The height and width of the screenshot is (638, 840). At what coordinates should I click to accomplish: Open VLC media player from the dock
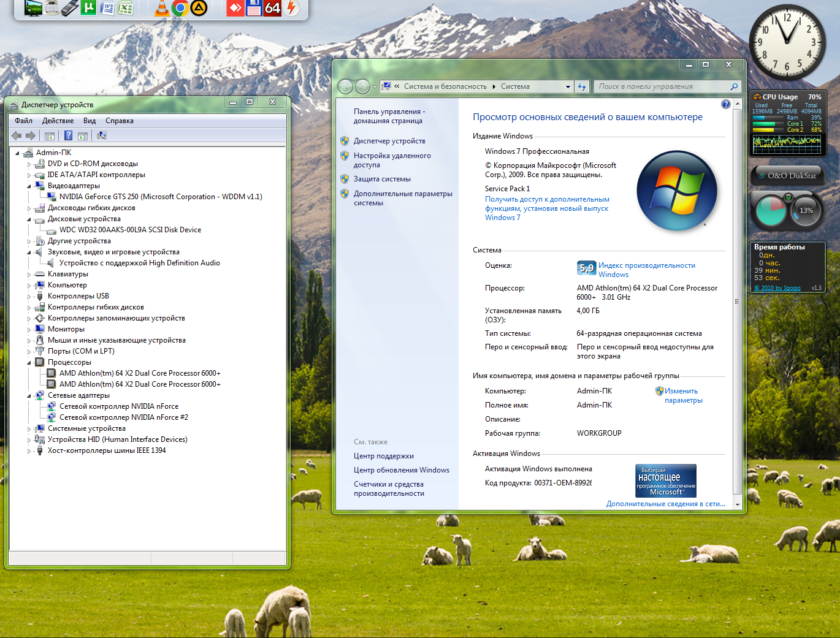(162, 8)
